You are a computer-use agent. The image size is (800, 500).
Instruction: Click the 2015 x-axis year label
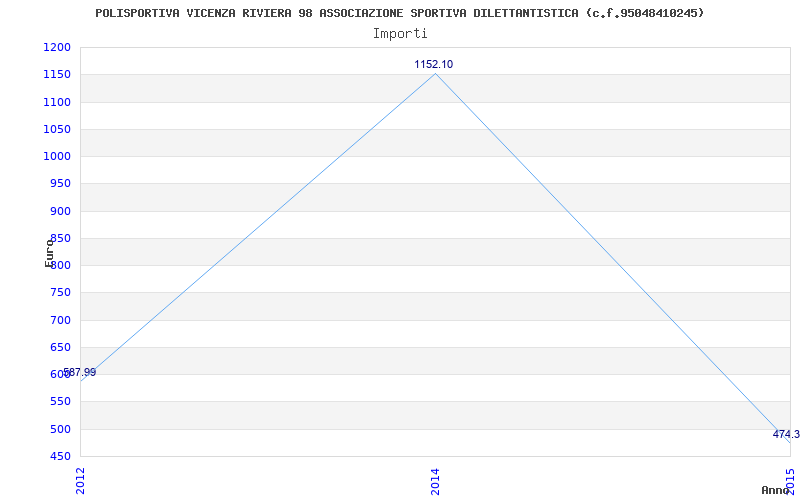[790, 480]
